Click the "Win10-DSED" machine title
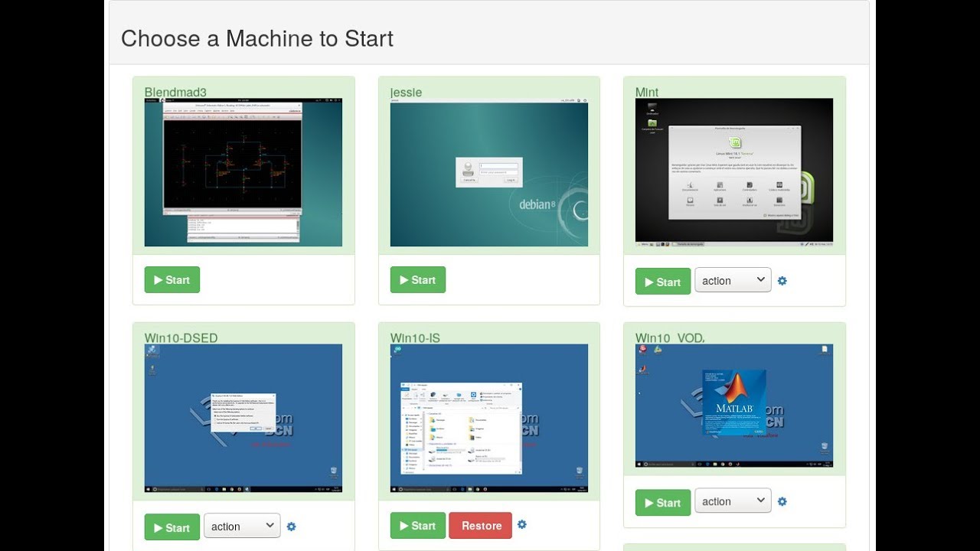This screenshot has width=980, height=551. click(x=181, y=338)
